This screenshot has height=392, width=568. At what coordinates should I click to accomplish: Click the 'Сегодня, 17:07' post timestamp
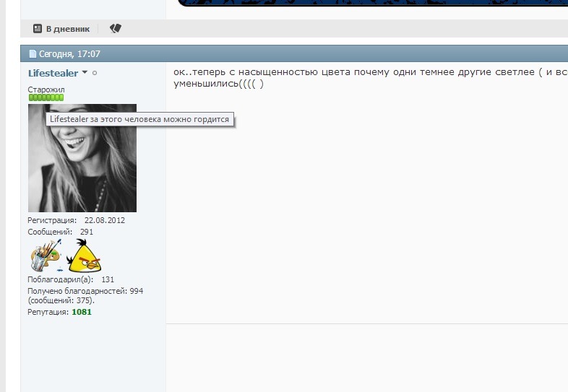[x=69, y=54]
